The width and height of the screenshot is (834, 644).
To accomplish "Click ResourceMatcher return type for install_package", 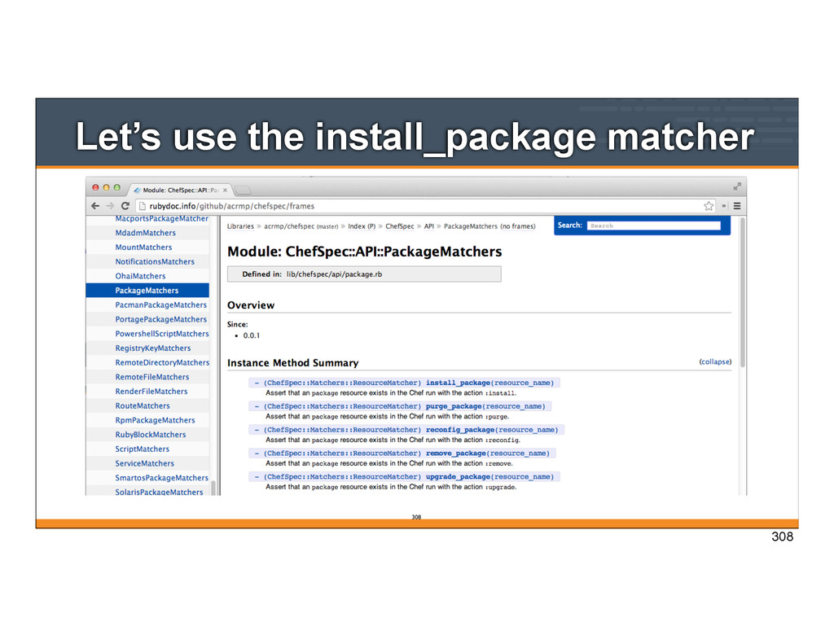I will (342, 383).
